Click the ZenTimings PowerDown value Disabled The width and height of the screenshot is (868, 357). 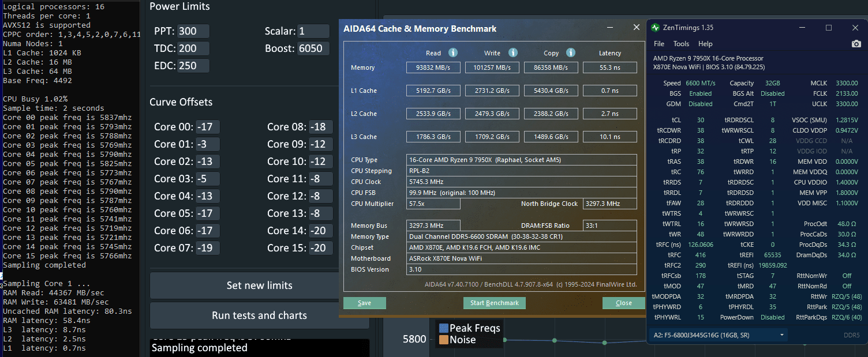772,317
